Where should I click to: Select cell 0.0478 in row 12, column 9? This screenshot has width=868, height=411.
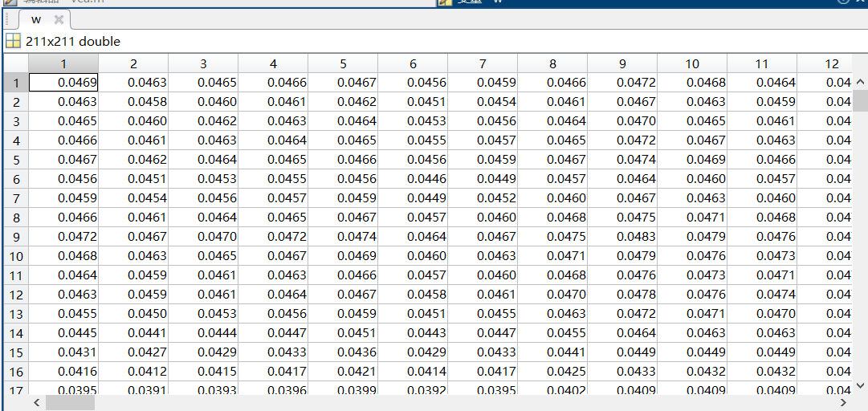(622, 295)
